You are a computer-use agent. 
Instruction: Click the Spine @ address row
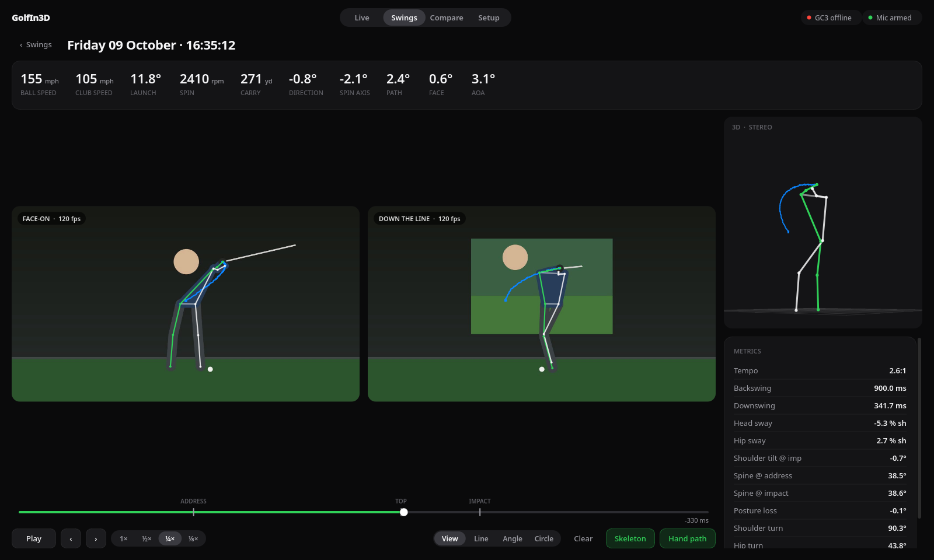pyautogui.click(x=820, y=475)
